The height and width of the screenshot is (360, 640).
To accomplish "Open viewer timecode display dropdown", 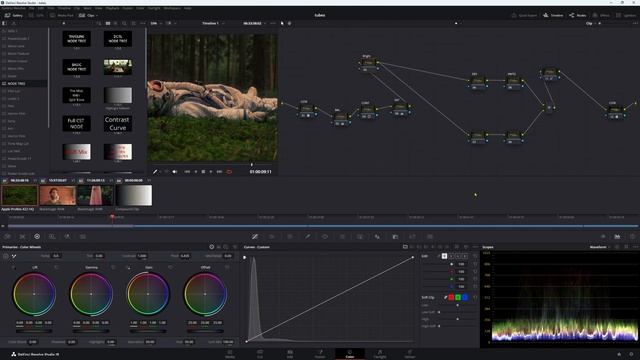I will tap(254, 23).
